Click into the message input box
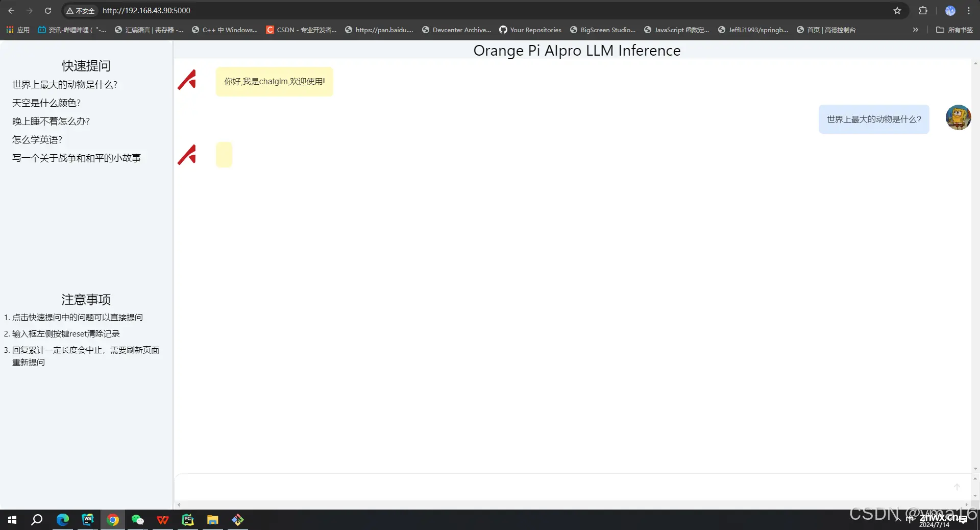Viewport: 980px width, 530px height. [561, 487]
